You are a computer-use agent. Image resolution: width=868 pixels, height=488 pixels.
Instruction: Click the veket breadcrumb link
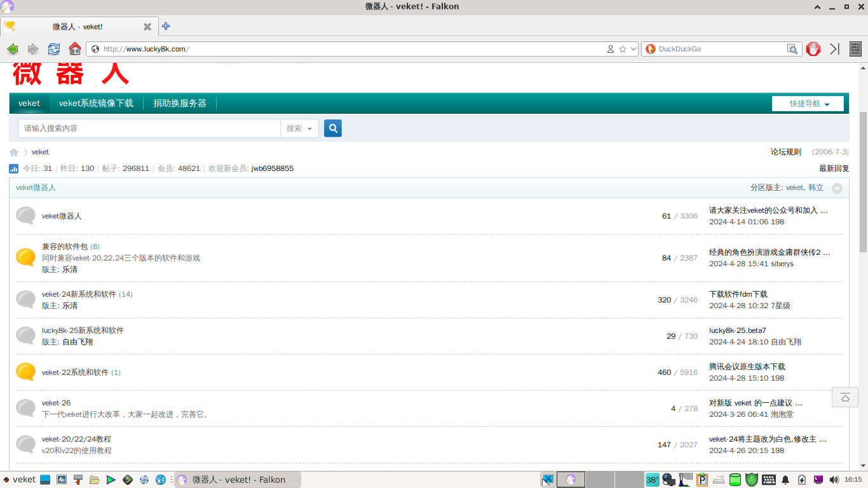click(40, 152)
